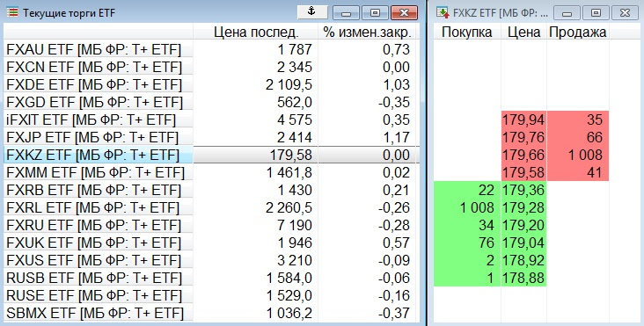Click the 1,17 change value for FXJP
The height and width of the screenshot is (326, 644).
396,138
